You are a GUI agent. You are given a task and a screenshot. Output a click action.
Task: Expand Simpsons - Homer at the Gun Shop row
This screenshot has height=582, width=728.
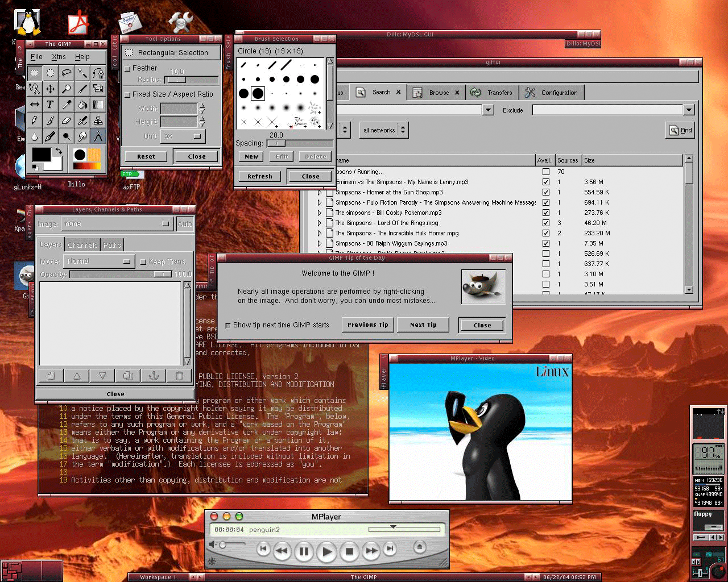(x=320, y=192)
